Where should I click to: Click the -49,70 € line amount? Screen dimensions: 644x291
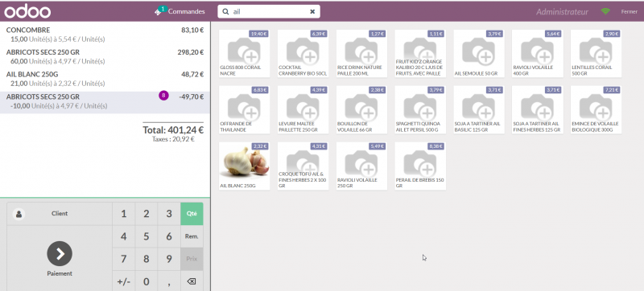[192, 96]
